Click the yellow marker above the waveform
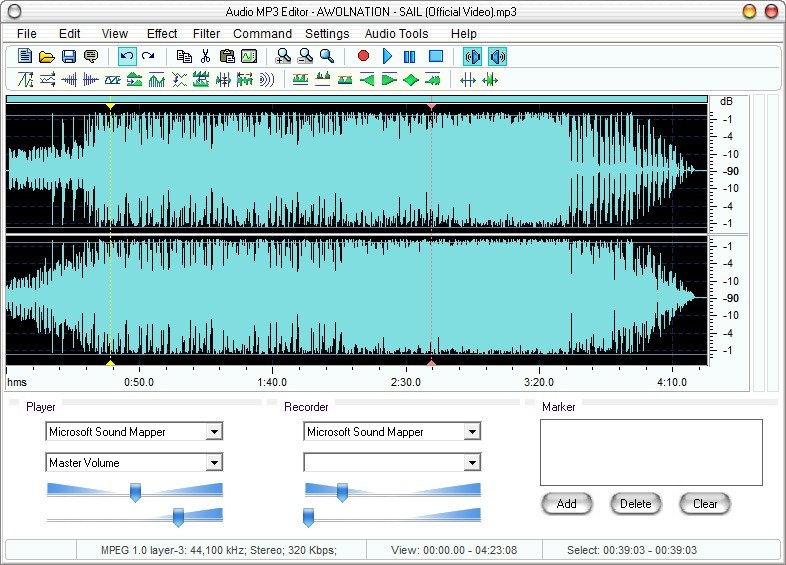786x565 pixels. tap(110, 106)
